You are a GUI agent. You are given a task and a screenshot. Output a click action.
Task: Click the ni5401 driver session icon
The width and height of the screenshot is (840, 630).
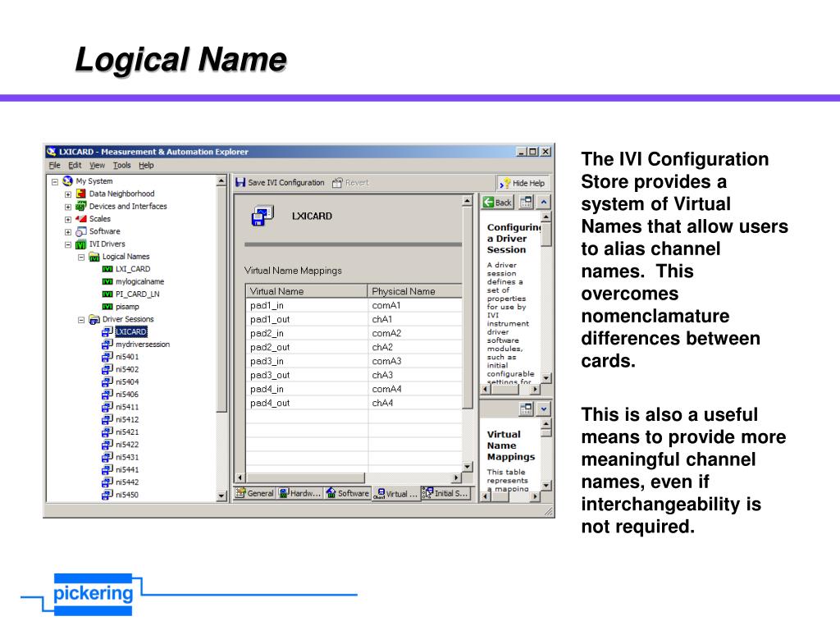click(x=107, y=357)
